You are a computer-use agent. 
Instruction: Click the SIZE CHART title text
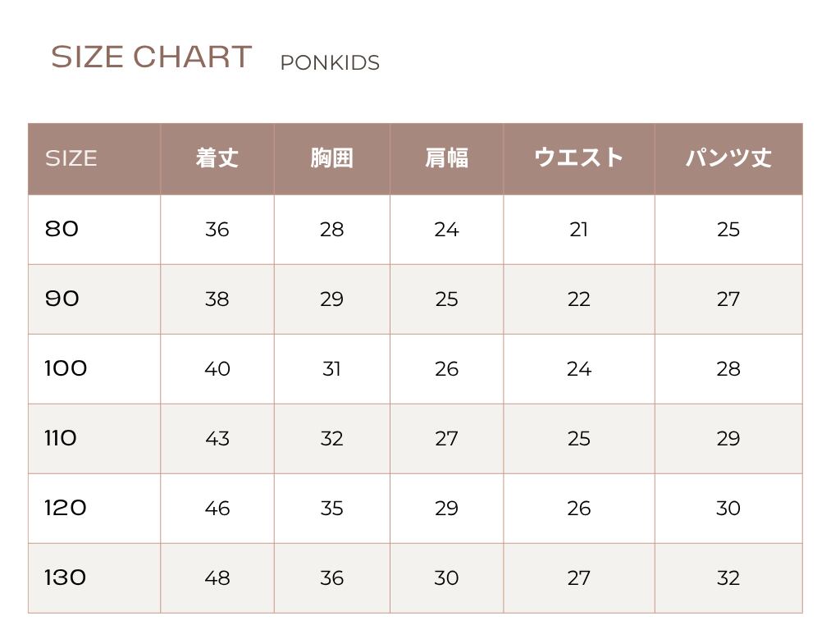[151, 57]
